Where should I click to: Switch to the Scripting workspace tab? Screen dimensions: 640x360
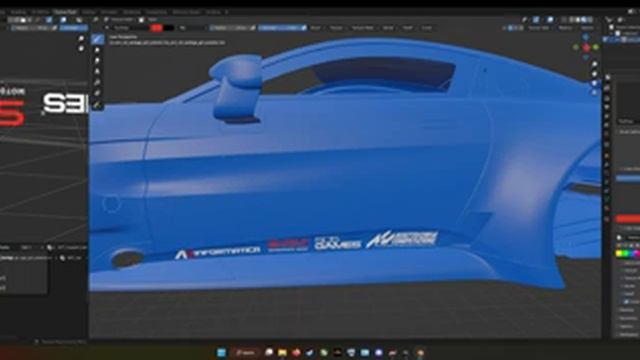pyautogui.click(x=213, y=12)
